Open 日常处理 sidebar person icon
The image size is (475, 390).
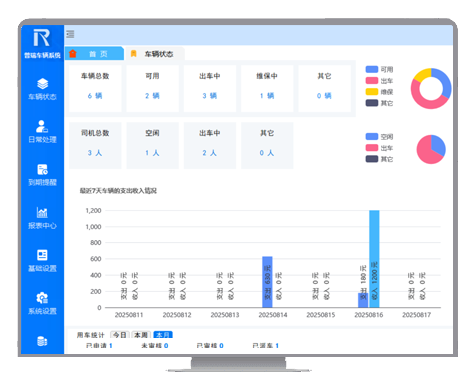pos(42,126)
